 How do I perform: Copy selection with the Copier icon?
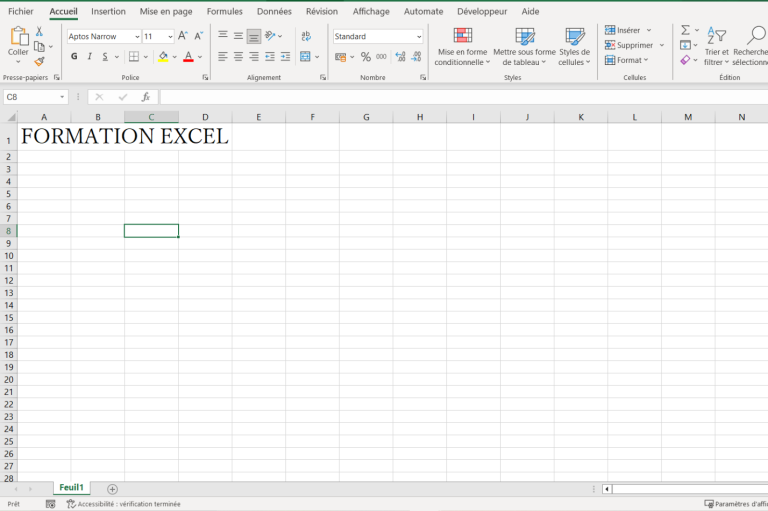(39, 47)
